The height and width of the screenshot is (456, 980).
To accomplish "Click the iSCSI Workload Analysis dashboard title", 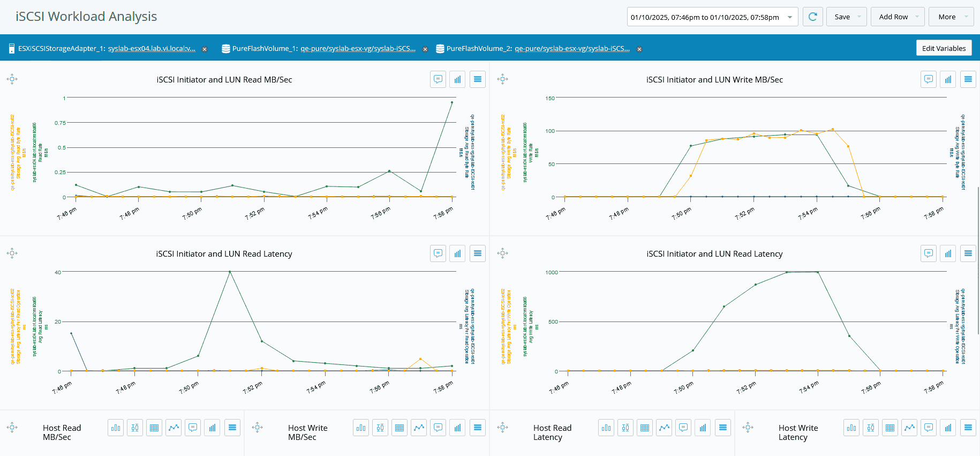I will pyautogui.click(x=86, y=17).
